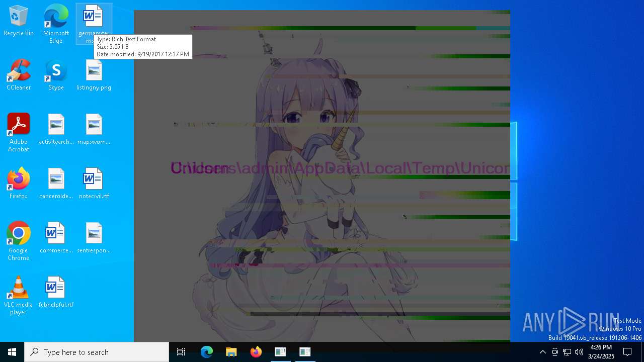
Task: Open Task View from the taskbar
Action: (181, 352)
